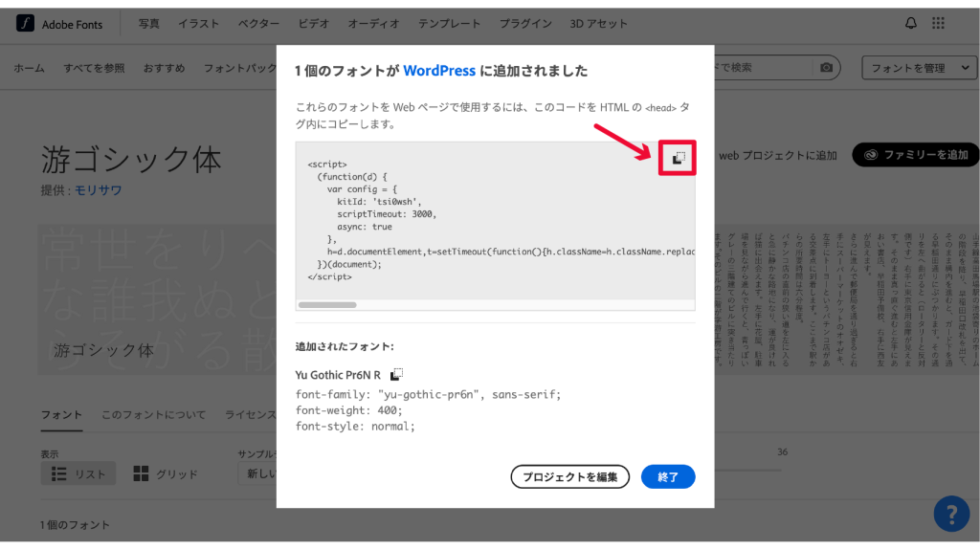Image resolution: width=980 pixels, height=550 pixels.
Task: Click the 游ゴシック体 page title
Action: [131, 160]
